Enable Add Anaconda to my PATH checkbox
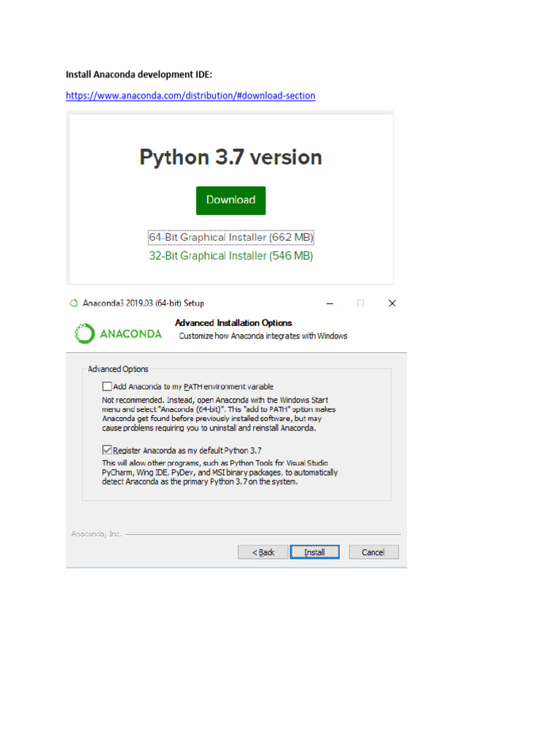 tap(107, 387)
